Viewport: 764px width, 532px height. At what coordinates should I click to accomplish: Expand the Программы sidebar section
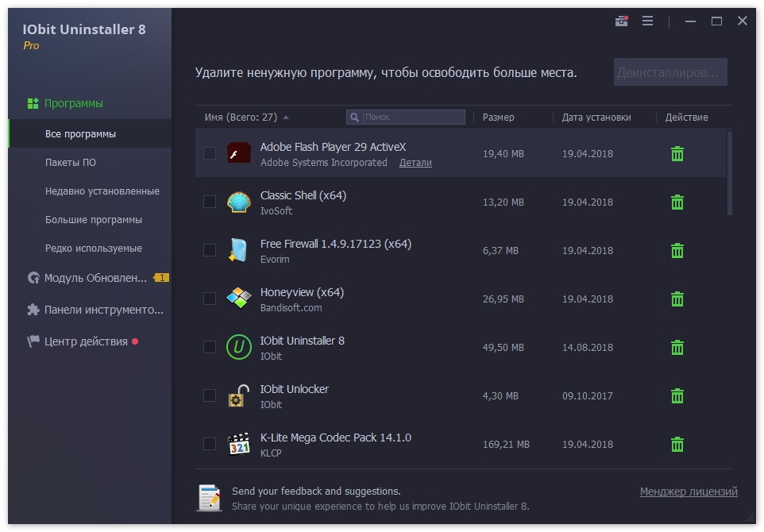tap(73, 103)
